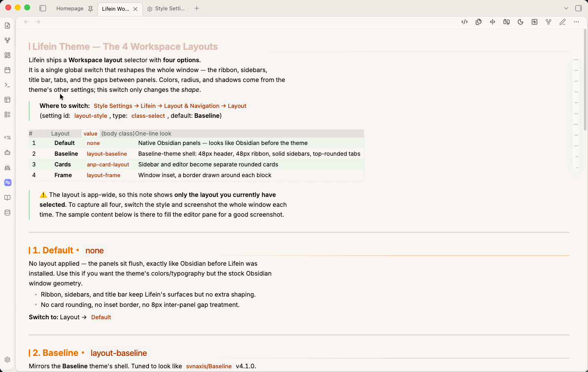The width and height of the screenshot is (588, 372).
Task: Click the 'One-line look' column header
Action: pyautogui.click(x=153, y=133)
